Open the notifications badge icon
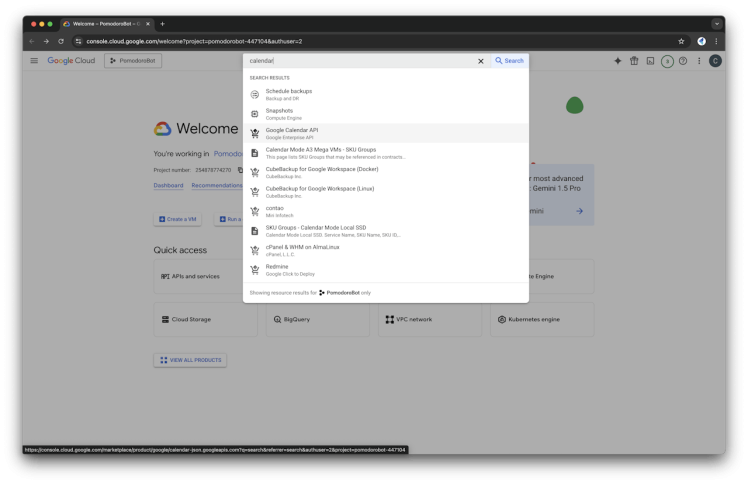Viewport: 748px width, 484px height. [667, 61]
